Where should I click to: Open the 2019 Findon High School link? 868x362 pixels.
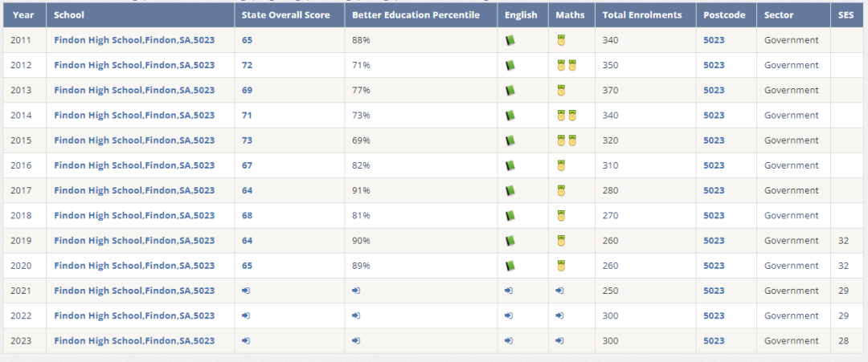pos(134,241)
